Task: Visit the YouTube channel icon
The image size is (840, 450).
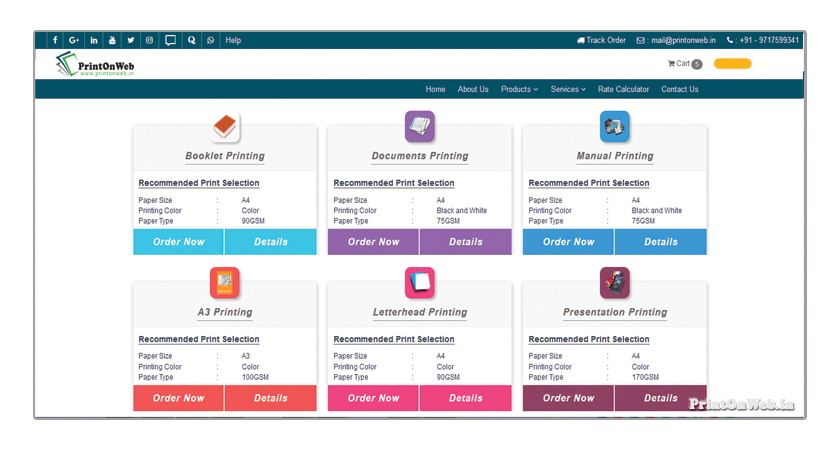Action: coord(112,41)
